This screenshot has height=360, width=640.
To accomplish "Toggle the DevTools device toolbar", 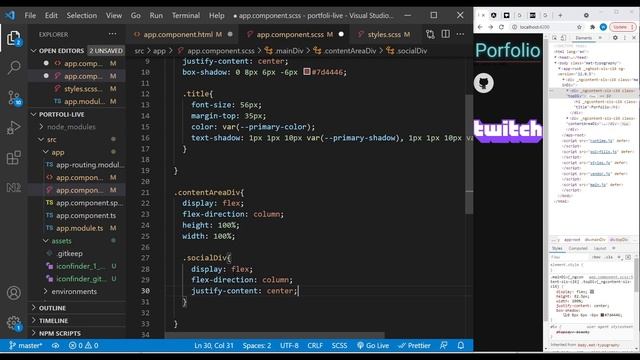I will [563, 38].
